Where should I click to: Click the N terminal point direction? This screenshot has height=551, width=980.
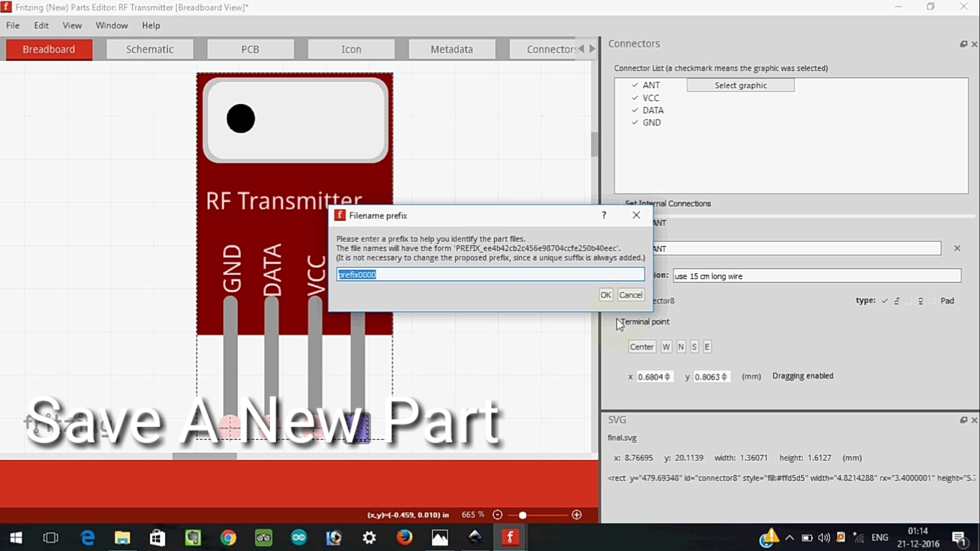pyautogui.click(x=680, y=346)
